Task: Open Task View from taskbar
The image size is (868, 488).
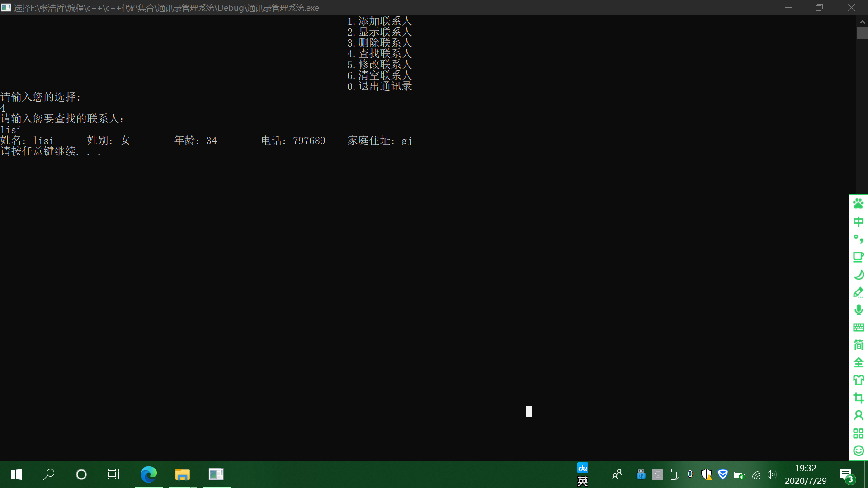Action: [x=113, y=474]
